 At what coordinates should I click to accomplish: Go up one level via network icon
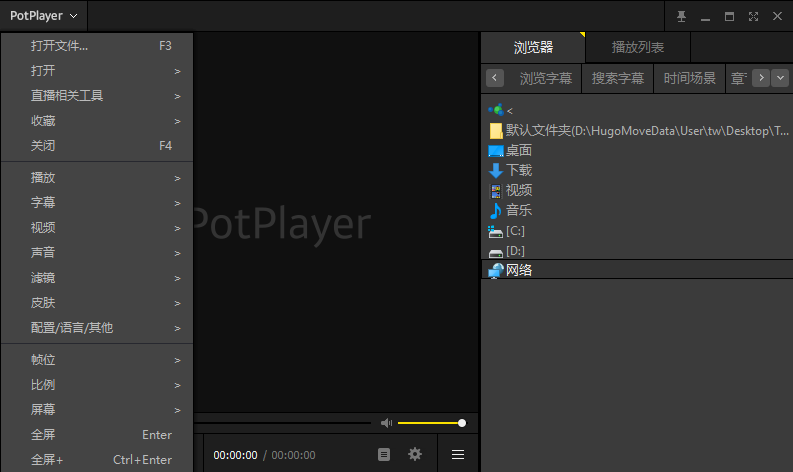[500, 110]
